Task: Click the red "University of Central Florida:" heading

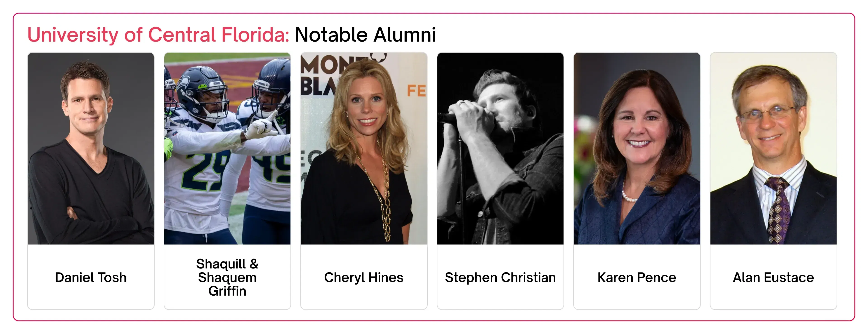Action: pos(158,35)
